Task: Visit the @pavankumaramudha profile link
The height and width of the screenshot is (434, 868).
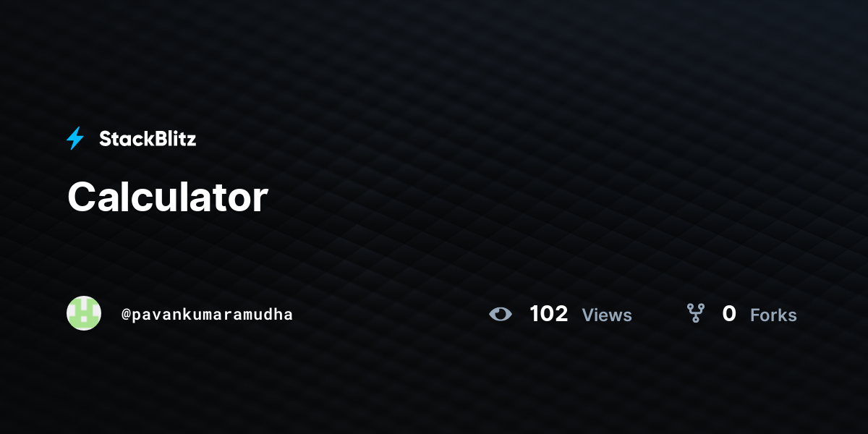Action: (x=208, y=315)
